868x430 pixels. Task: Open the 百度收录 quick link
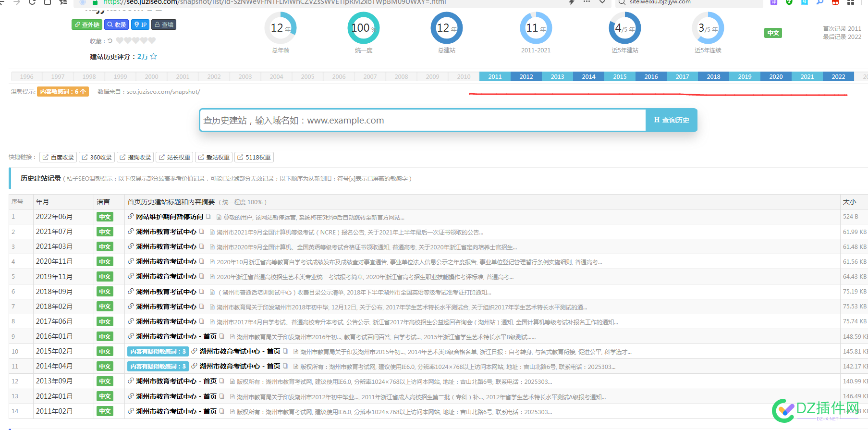pyautogui.click(x=58, y=157)
